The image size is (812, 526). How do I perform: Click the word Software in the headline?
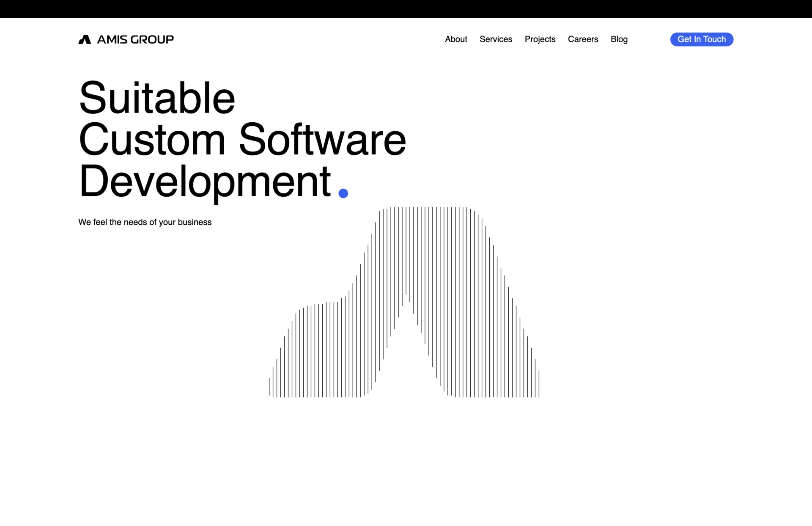[x=322, y=140]
